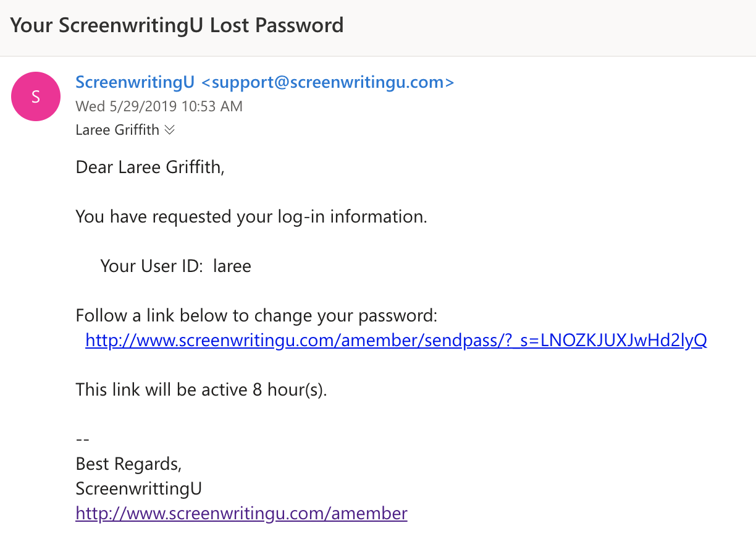Click 'Follow a link below' instruction text
Viewport: 756px width, 544px height.
tap(256, 315)
